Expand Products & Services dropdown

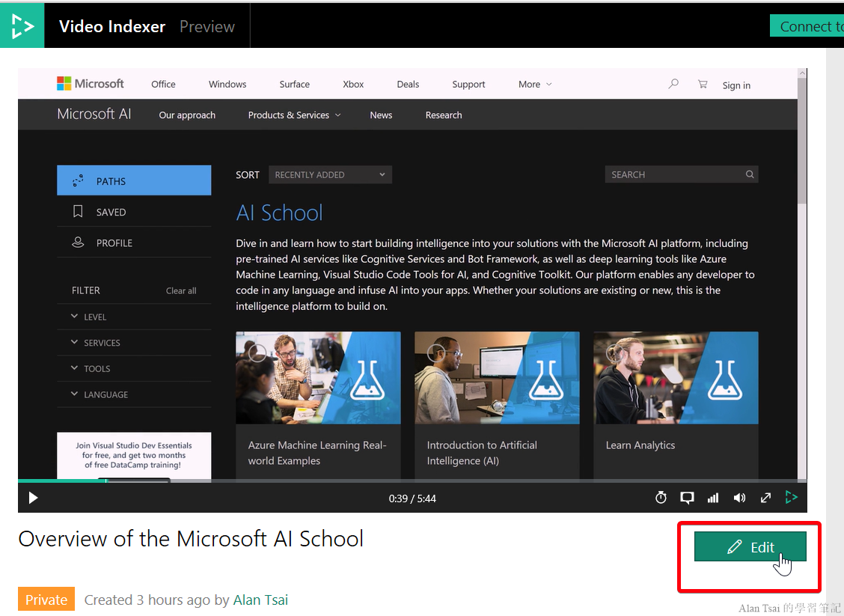[x=295, y=115]
